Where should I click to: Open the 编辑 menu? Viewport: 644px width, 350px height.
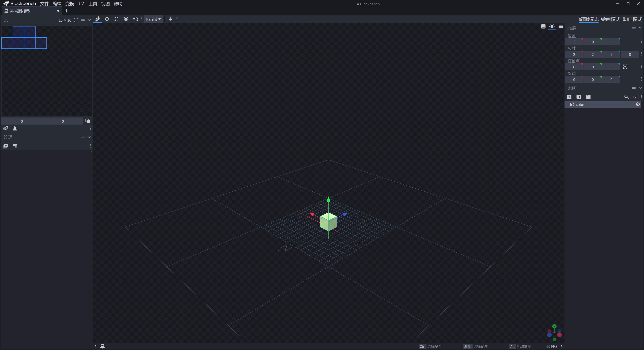57,4
